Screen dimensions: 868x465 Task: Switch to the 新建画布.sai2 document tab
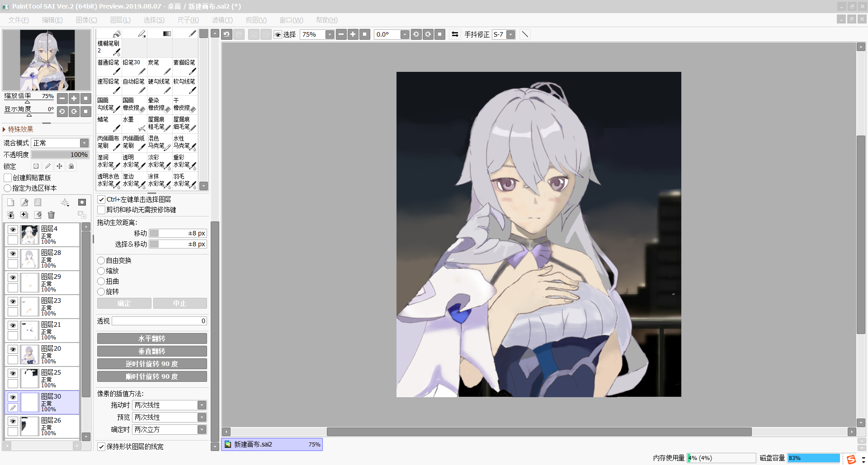272,445
